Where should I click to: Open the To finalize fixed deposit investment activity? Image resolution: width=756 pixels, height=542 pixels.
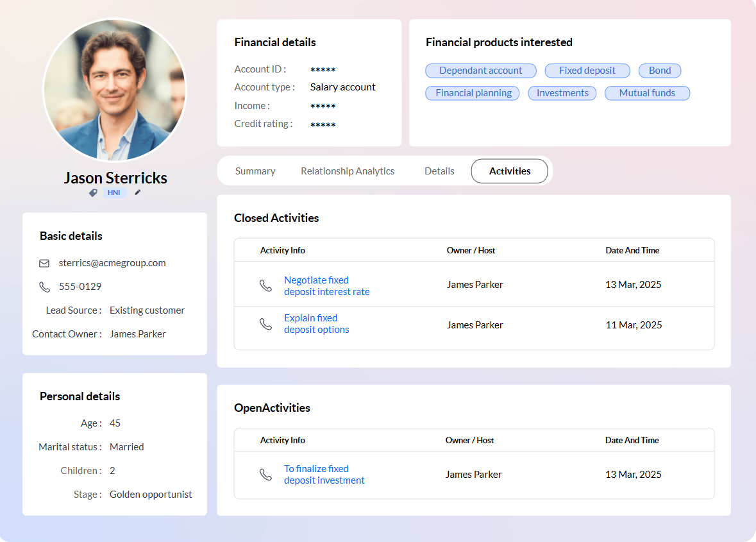pos(324,474)
